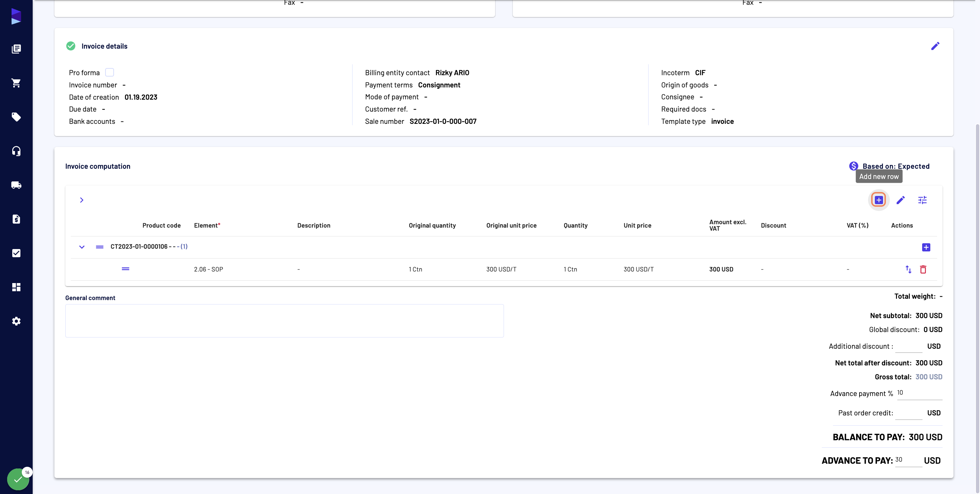Click the Past order credit input field
Viewport: 980px width, 494px height.
(x=909, y=413)
